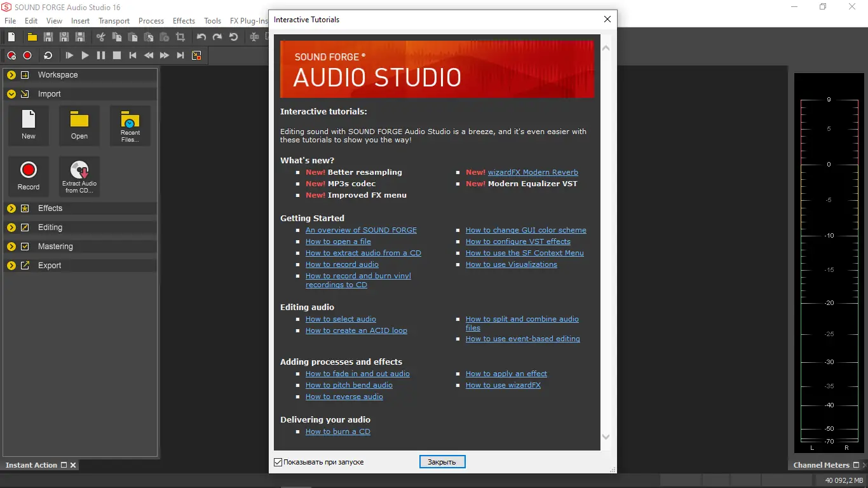Float the Channel Meters panel via its window icon
Screen dimensions: 868x488
coord(856,465)
